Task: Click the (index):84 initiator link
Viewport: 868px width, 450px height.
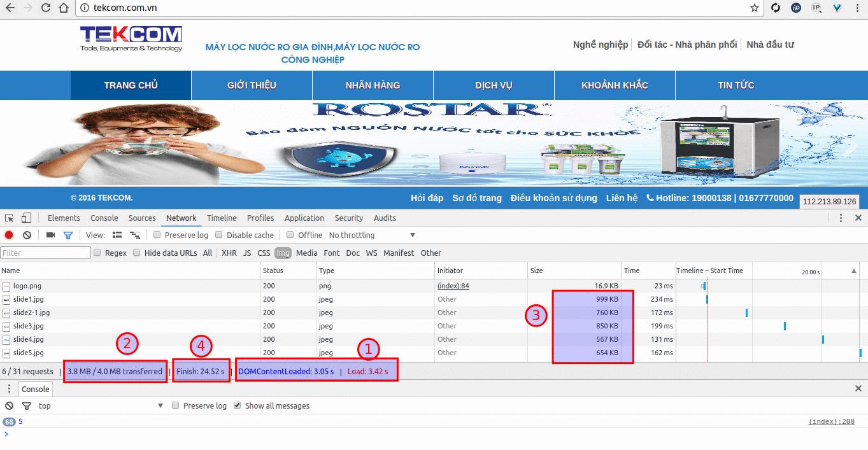Action: (x=453, y=286)
